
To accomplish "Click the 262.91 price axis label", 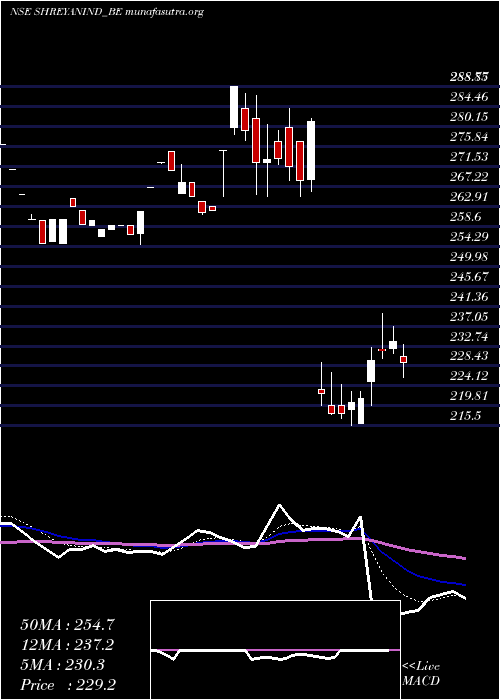I will [468, 197].
